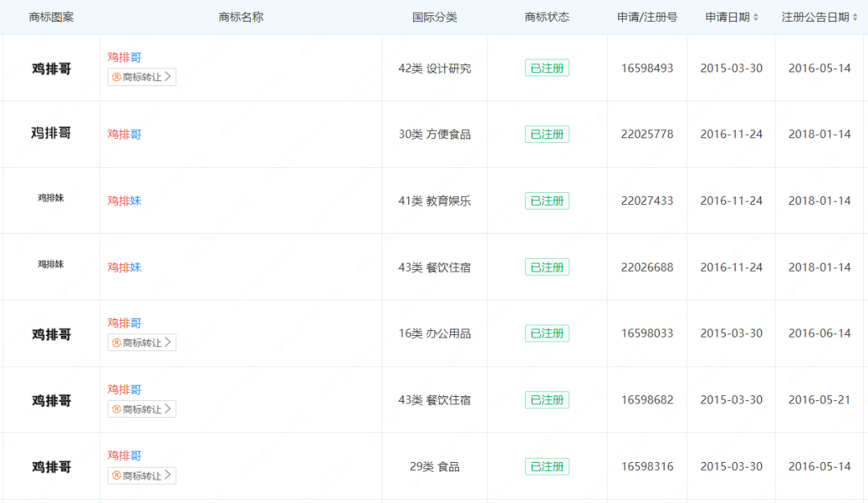The height and width of the screenshot is (503, 868).
Task: Click 已注册 status badge in row 22027433
Action: [547, 200]
